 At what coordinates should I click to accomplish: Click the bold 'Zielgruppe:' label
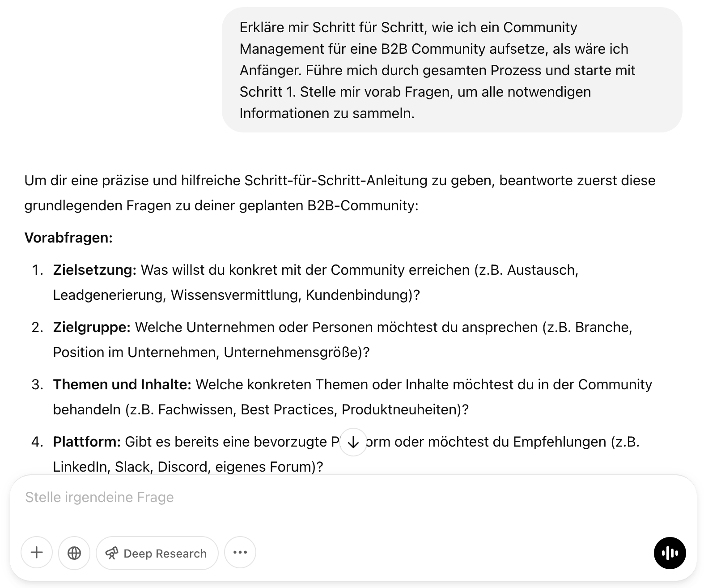(92, 327)
